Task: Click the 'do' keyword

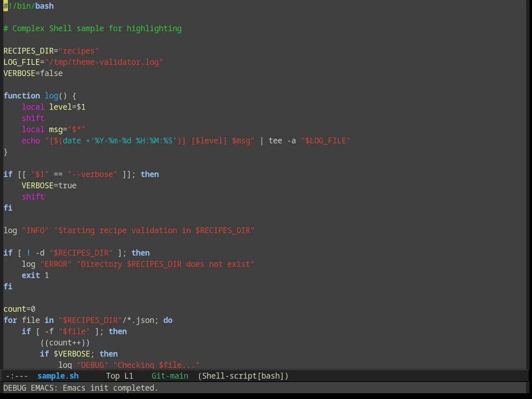Action: (x=168, y=320)
